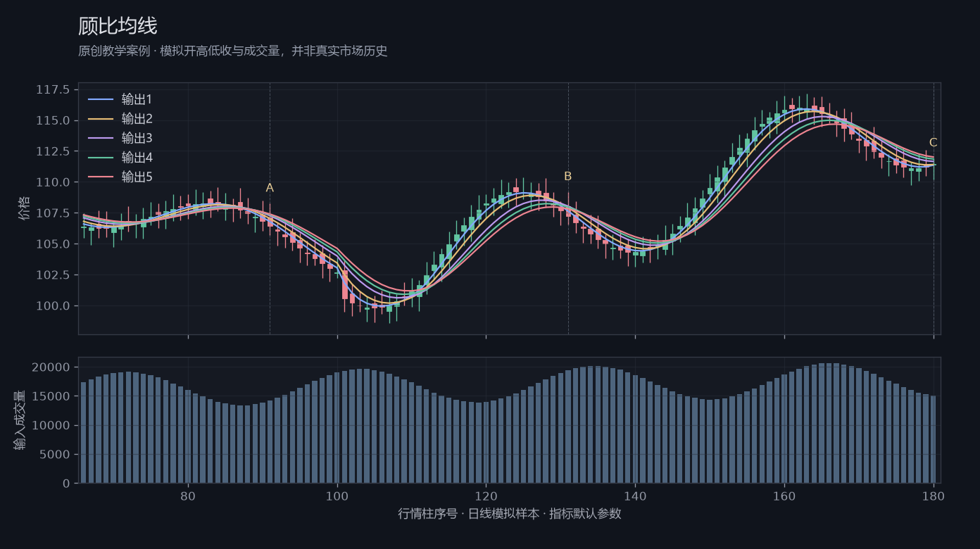980x549 pixels.
Task: Click x-axis tick 160
Action: pyautogui.click(x=784, y=495)
